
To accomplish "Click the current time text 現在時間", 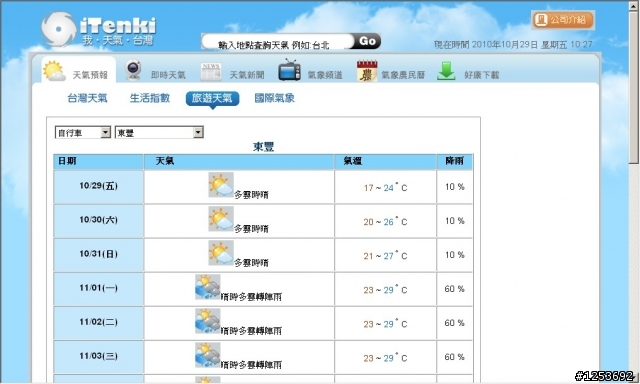I will (513, 44).
